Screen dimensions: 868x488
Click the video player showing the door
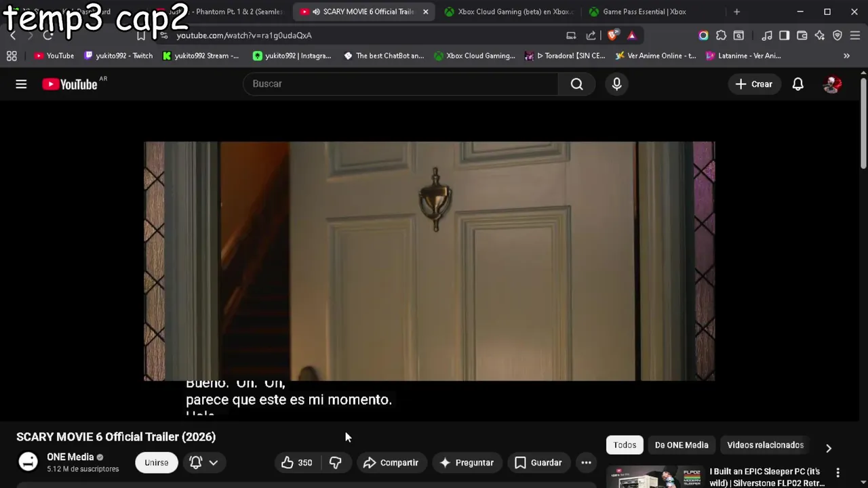[x=429, y=261]
